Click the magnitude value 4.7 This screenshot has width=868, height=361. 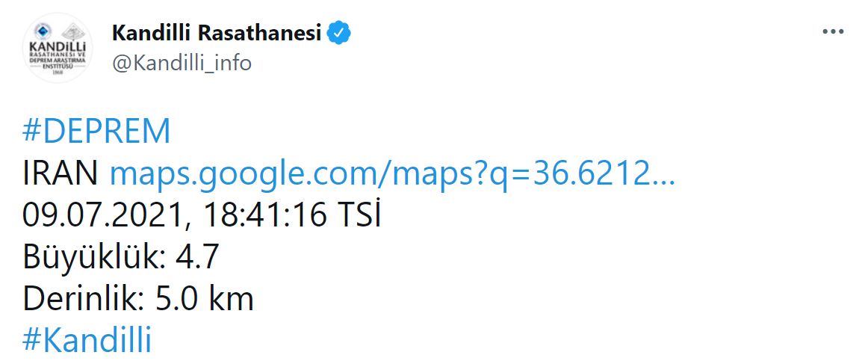point(196,258)
